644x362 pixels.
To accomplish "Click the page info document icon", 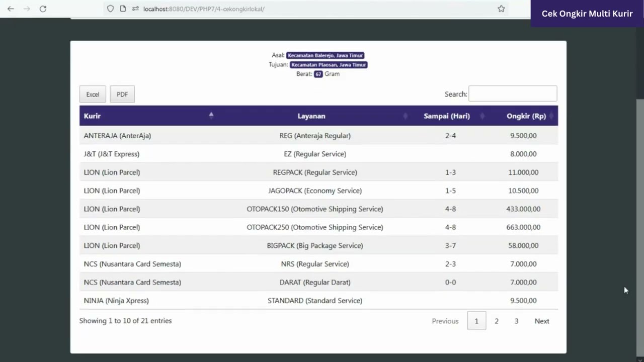I will pyautogui.click(x=123, y=9).
